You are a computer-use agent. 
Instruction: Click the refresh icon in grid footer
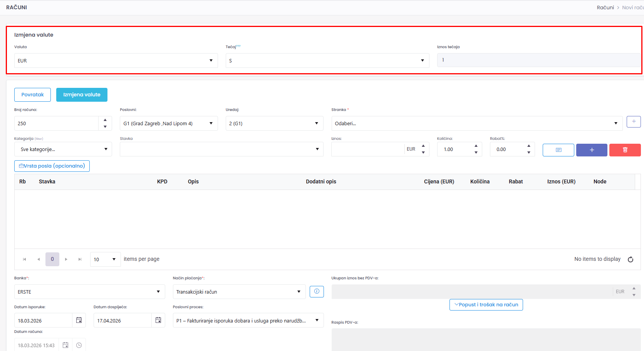[631, 259]
